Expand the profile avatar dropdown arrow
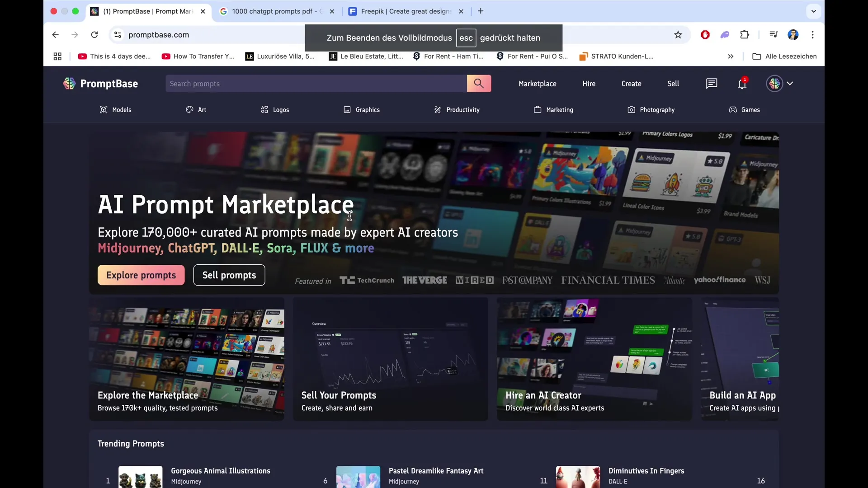868x488 pixels. pyautogui.click(x=790, y=84)
